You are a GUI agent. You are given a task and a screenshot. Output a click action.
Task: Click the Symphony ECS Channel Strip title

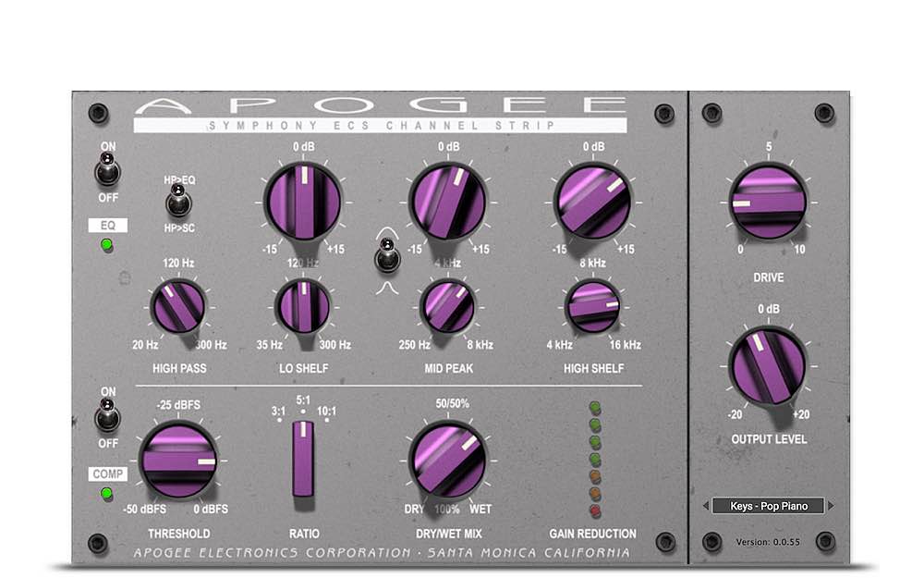[381, 126]
